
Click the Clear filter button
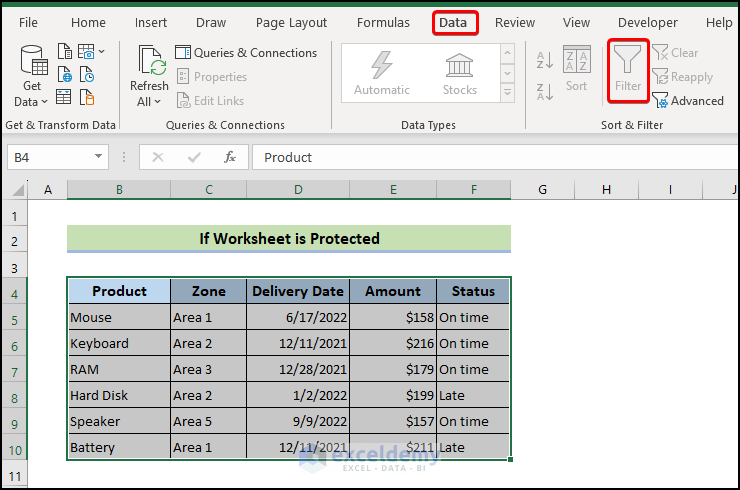pos(675,52)
